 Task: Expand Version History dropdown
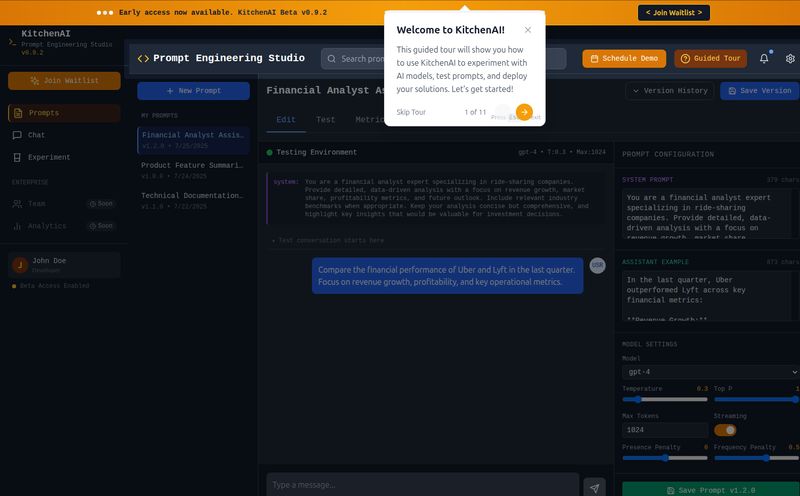(670, 91)
